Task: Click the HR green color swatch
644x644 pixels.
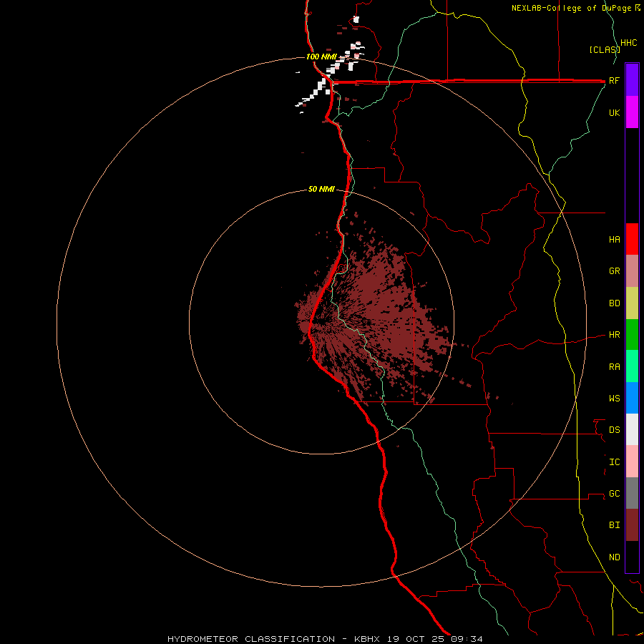Action: click(x=632, y=335)
